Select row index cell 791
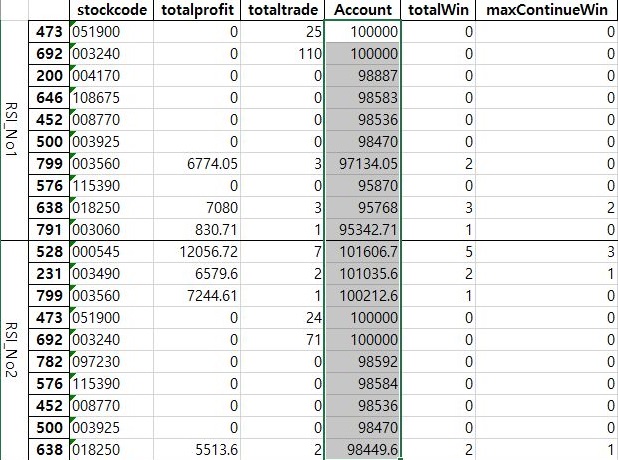The width and height of the screenshot is (618, 460). (49, 229)
